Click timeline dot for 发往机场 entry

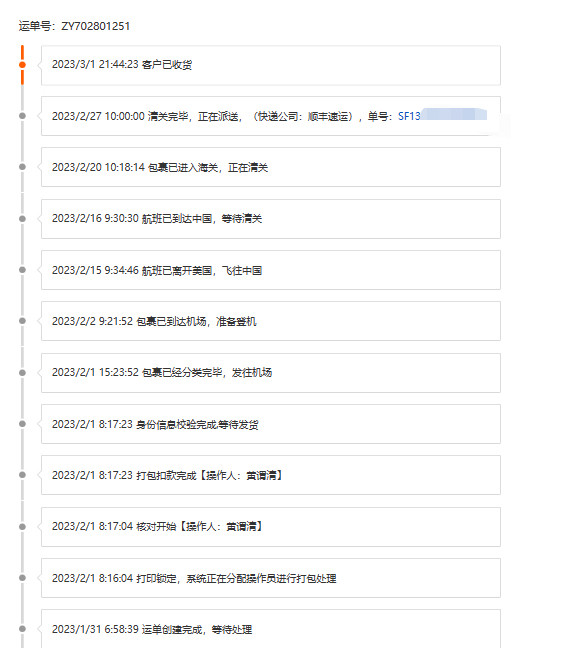(x=22, y=373)
